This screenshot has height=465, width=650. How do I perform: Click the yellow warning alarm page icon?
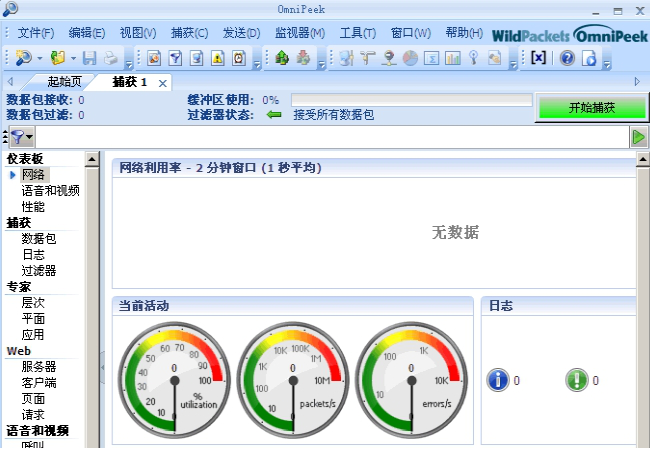pyautogui.click(x=218, y=58)
